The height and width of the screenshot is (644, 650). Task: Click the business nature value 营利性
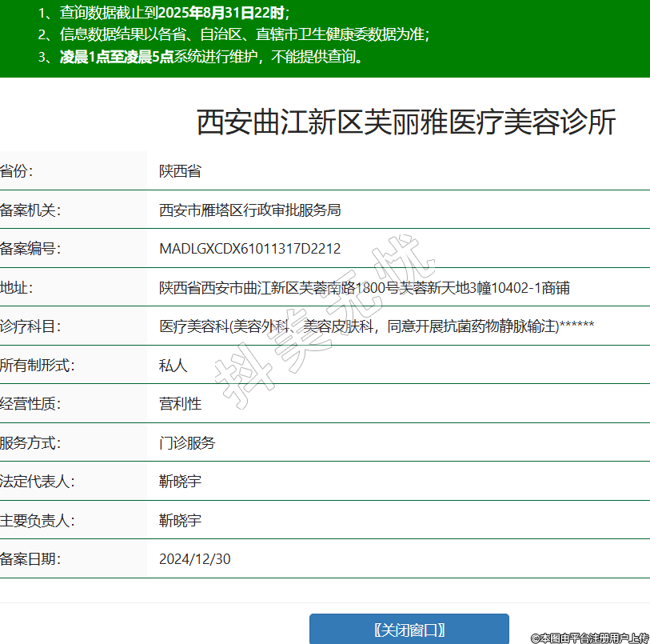click(180, 404)
